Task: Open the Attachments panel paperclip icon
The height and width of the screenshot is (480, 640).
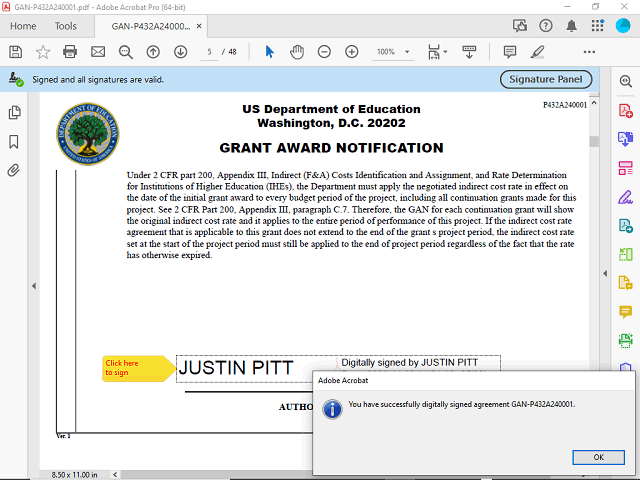Action: (15, 170)
